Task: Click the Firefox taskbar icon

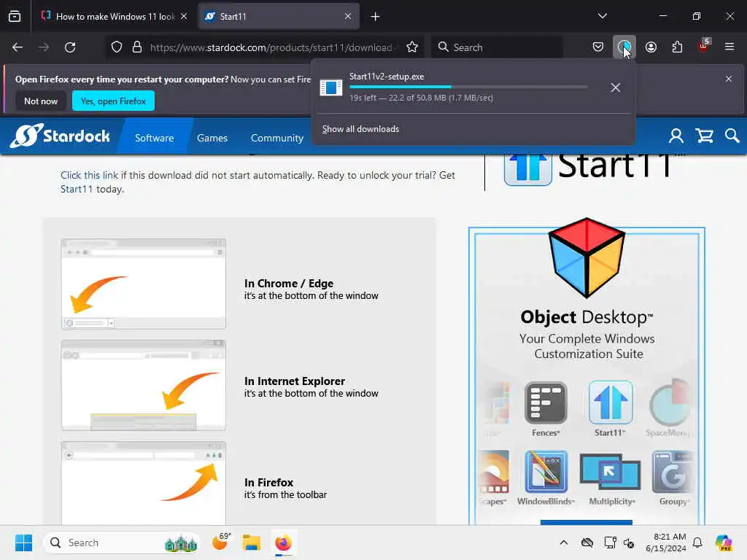Action: pos(283,542)
